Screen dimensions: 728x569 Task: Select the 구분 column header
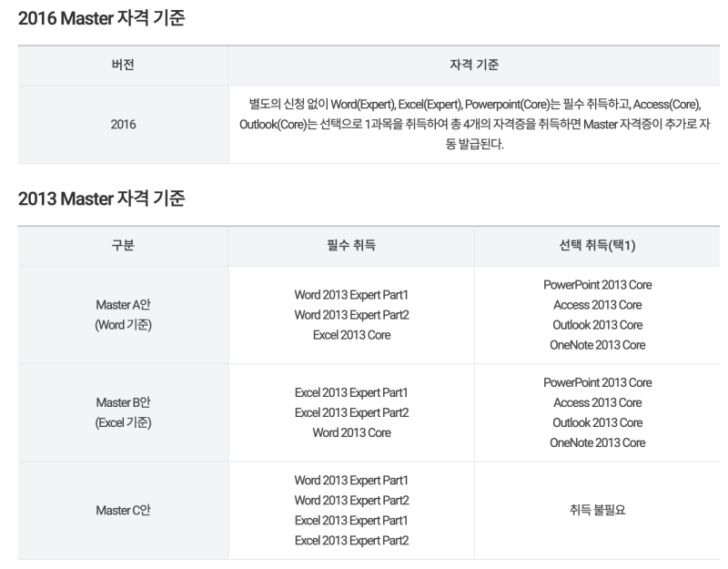123,245
